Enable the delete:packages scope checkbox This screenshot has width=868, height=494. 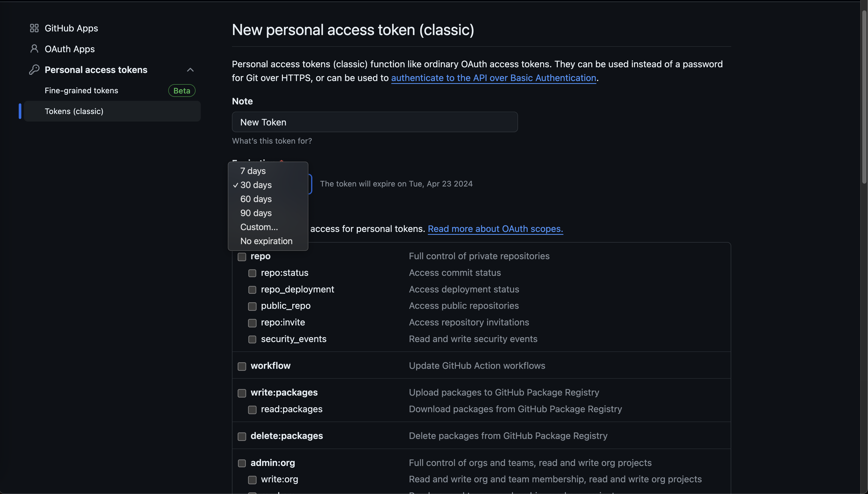[242, 437]
